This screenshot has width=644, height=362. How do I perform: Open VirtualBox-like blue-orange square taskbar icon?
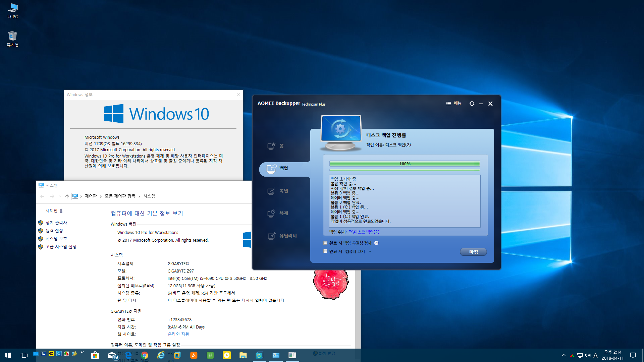pyautogui.click(x=177, y=355)
